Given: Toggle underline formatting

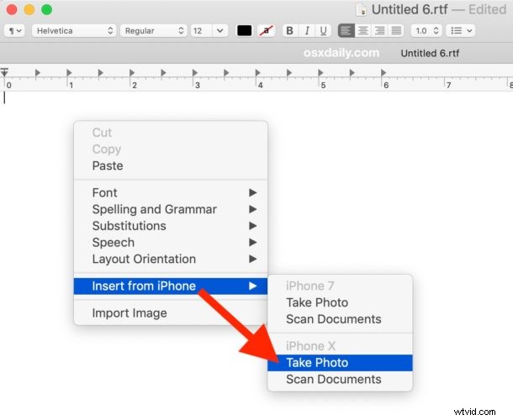Looking at the screenshot, I should pos(323,31).
